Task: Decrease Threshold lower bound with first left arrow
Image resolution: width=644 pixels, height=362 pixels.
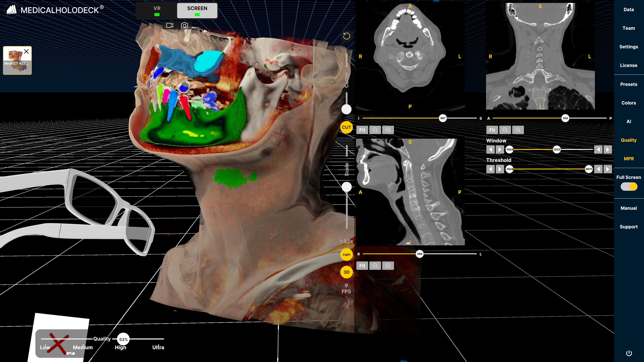Action: (491, 169)
